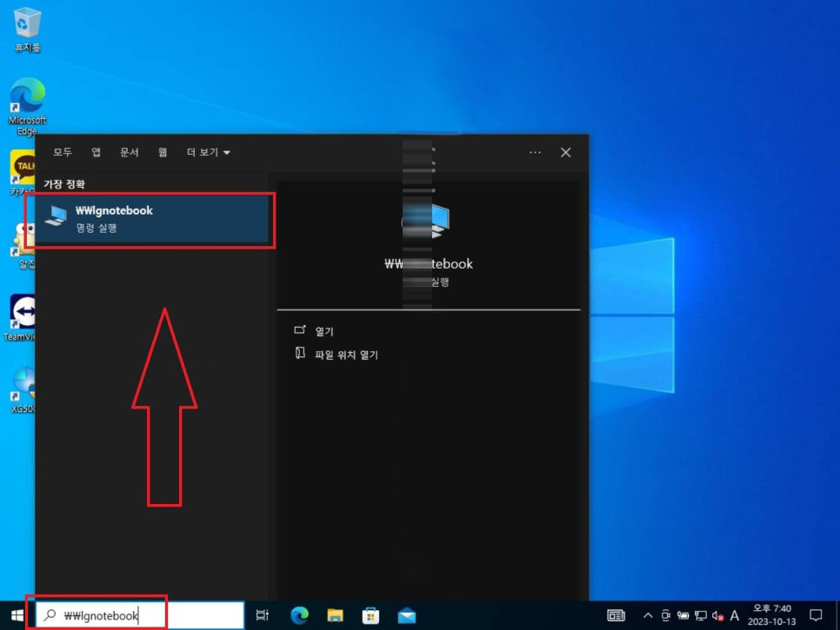The image size is (840, 630).
Task: Open the clock and date flyout
Action: pos(771,615)
